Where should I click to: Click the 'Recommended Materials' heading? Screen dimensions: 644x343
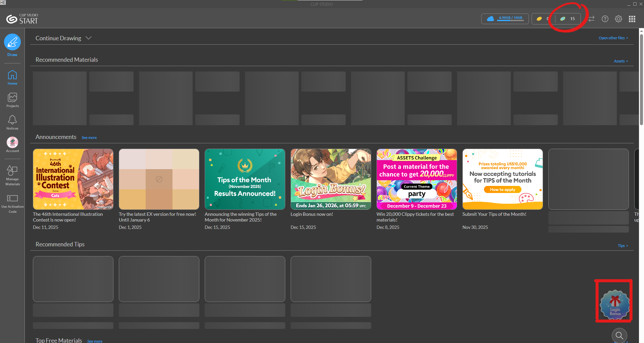pyautogui.click(x=67, y=60)
